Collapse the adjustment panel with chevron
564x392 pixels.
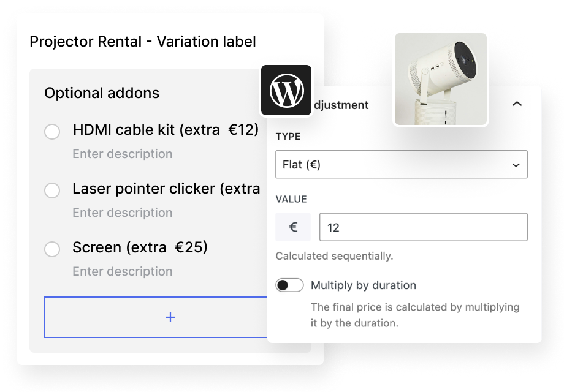517,104
